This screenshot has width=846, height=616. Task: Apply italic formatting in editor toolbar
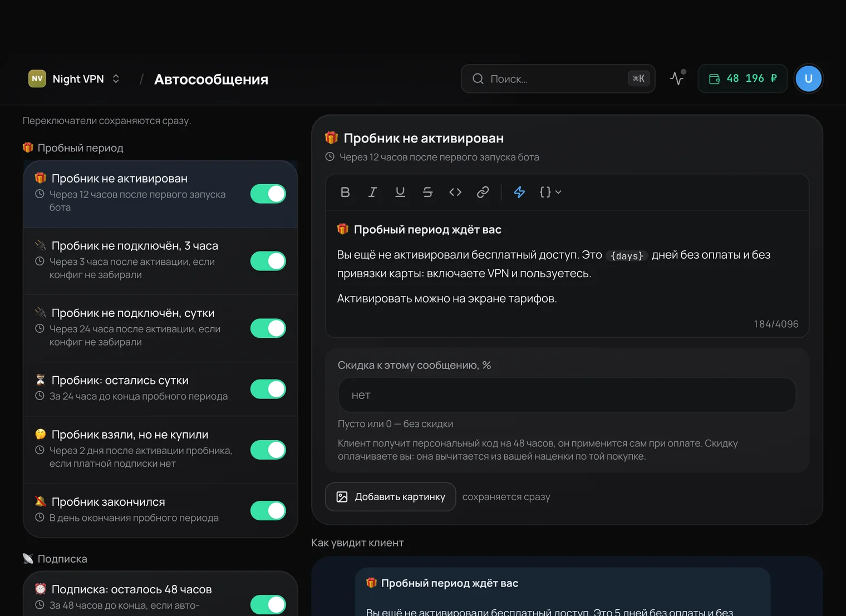click(x=372, y=192)
